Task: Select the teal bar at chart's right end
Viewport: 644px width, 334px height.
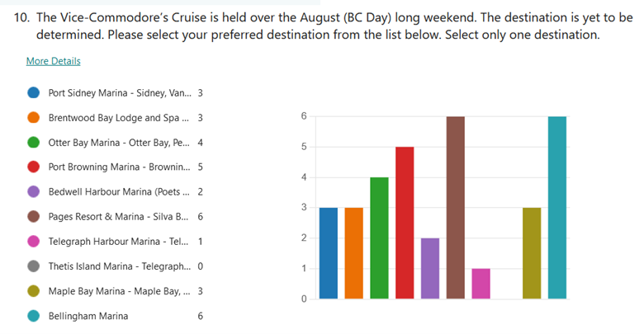Action: (557, 208)
